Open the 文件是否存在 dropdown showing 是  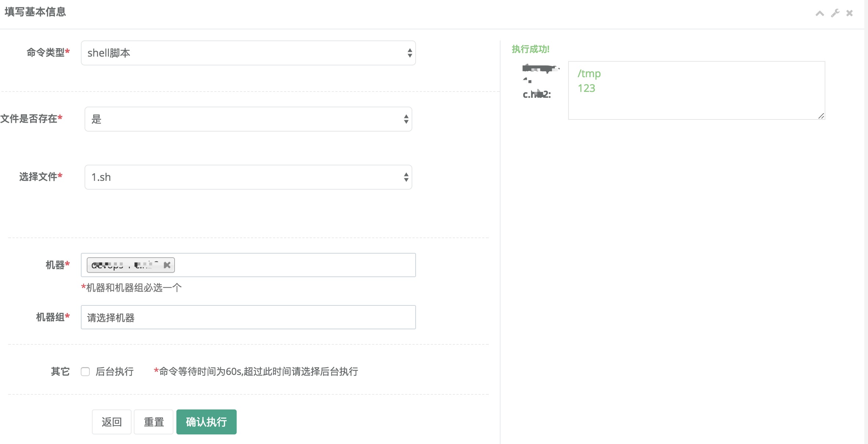248,119
